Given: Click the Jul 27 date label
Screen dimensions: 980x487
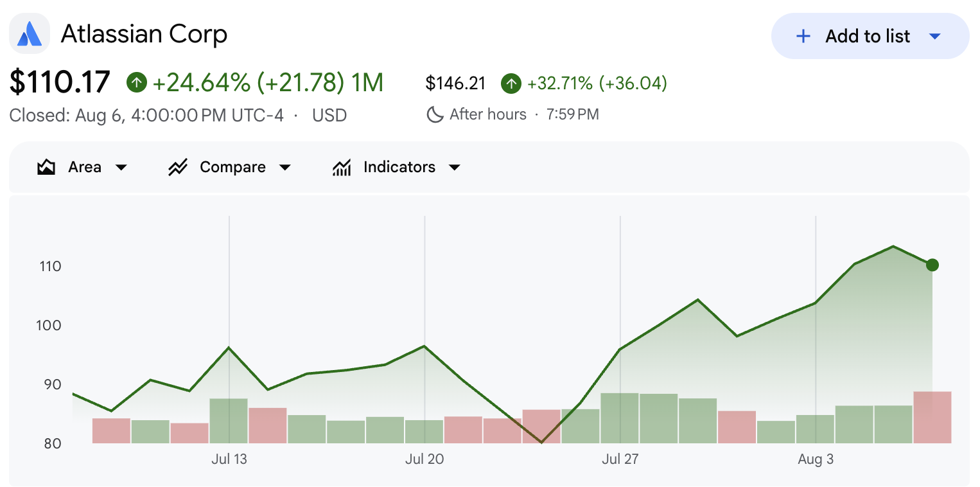Looking at the screenshot, I should pyautogui.click(x=620, y=459).
